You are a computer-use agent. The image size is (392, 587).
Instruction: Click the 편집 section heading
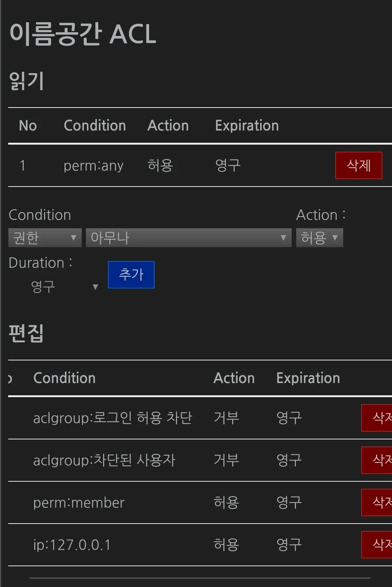tap(25, 334)
